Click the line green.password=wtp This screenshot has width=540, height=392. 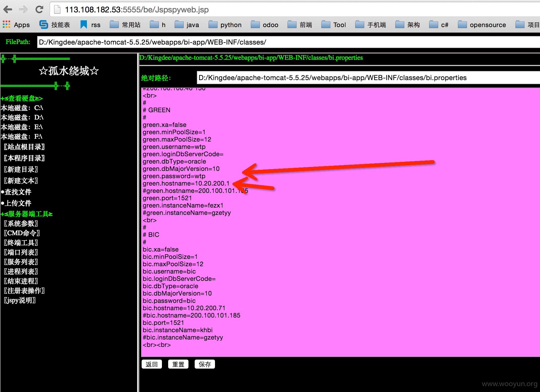(x=174, y=176)
